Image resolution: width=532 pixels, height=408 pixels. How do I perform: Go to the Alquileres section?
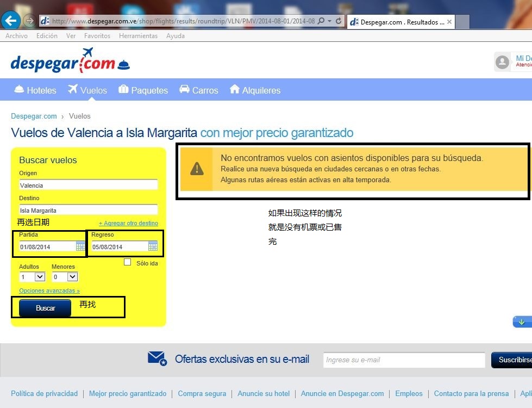(255, 90)
